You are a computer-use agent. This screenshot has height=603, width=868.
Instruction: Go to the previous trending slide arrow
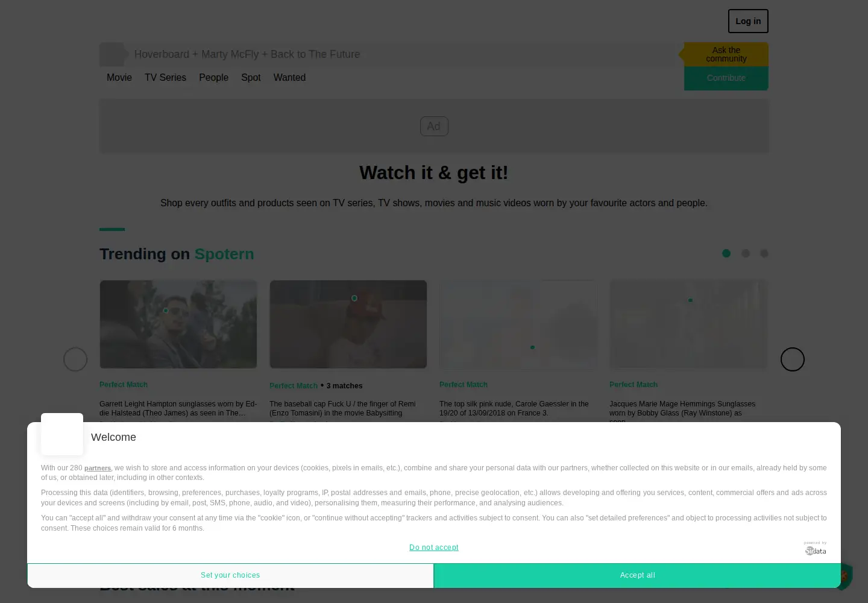(75, 359)
